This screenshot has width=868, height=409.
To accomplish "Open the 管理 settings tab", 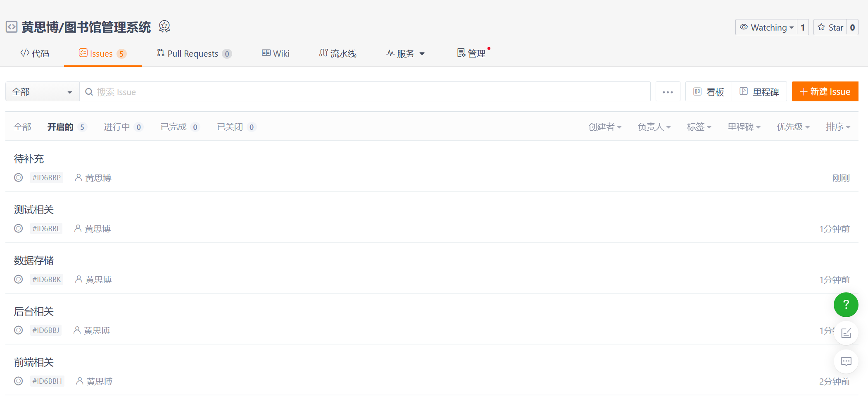I will point(471,54).
